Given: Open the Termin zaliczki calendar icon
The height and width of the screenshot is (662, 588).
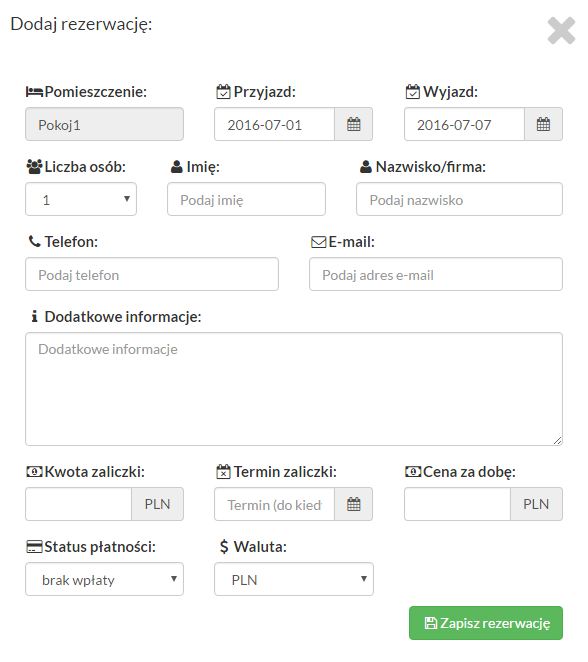Looking at the screenshot, I should coord(353,504).
